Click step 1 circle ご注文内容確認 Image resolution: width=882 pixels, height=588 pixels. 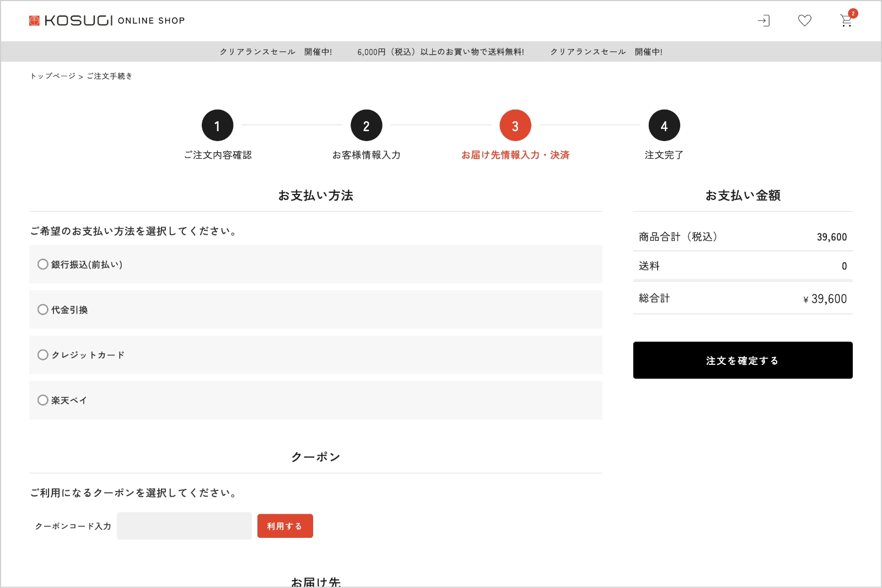point(218,126)
